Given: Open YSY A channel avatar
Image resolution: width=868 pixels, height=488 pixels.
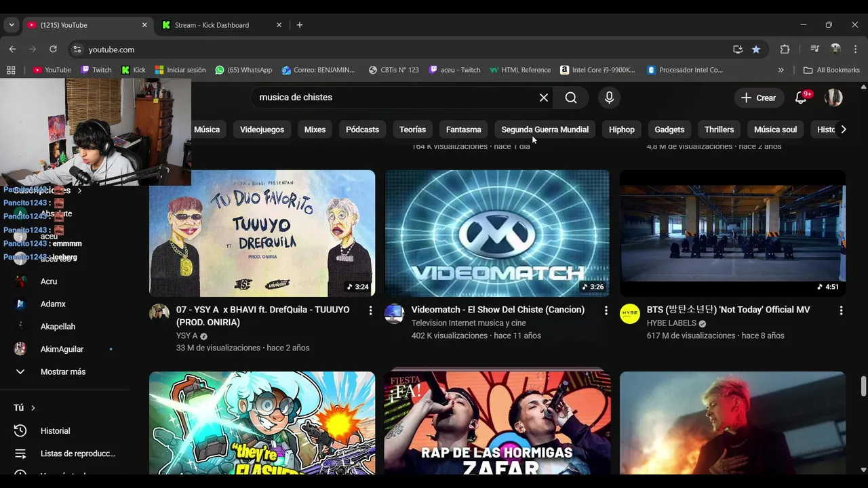Looking at the screenshot, I should (x=159, y=314).
